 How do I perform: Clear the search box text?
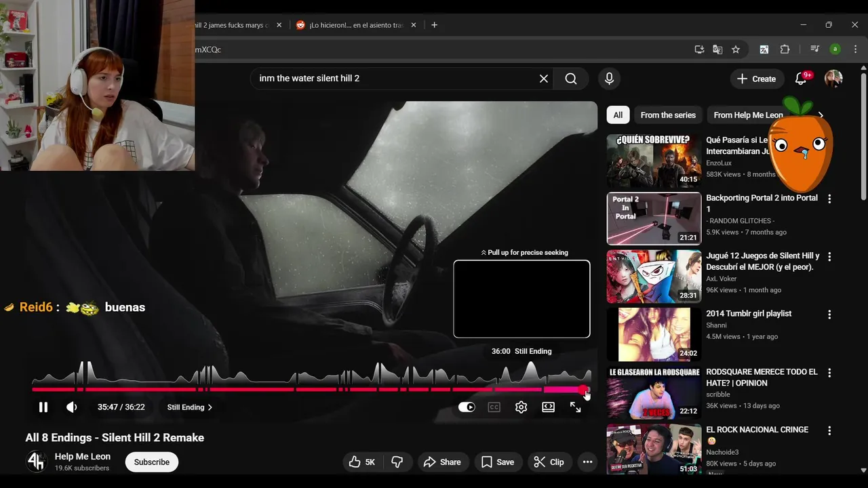click(x=544, y=79)
